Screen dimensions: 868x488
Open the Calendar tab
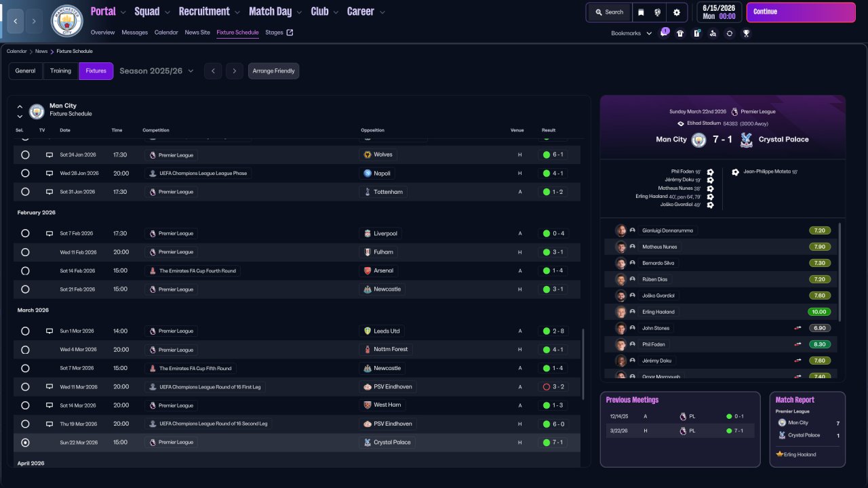pyautogui.click(x=166, y=33)
